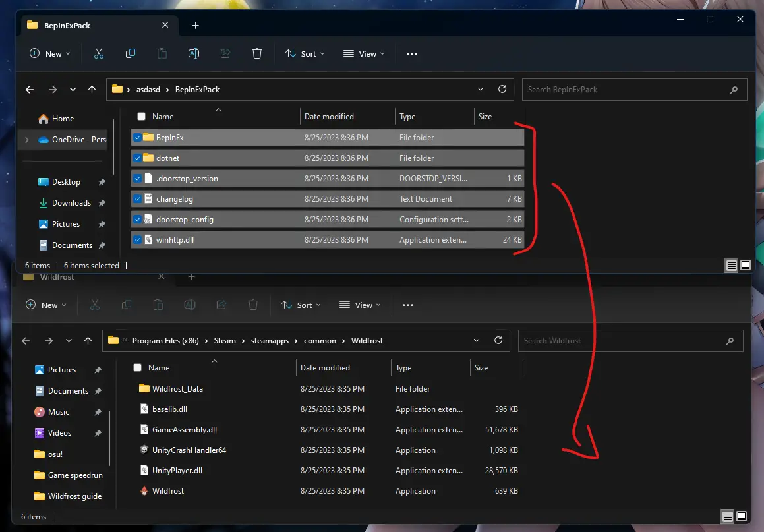Open View dropdown in Wildfrost window
Image resolution: width=764 pixels, height=532 pixels.
[360, 305]
